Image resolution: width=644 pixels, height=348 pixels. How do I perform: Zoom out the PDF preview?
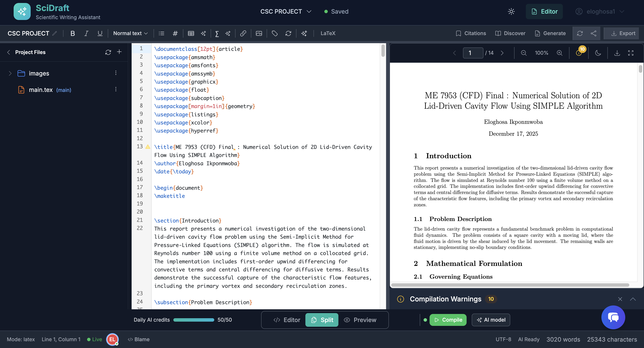click(523, 53)
